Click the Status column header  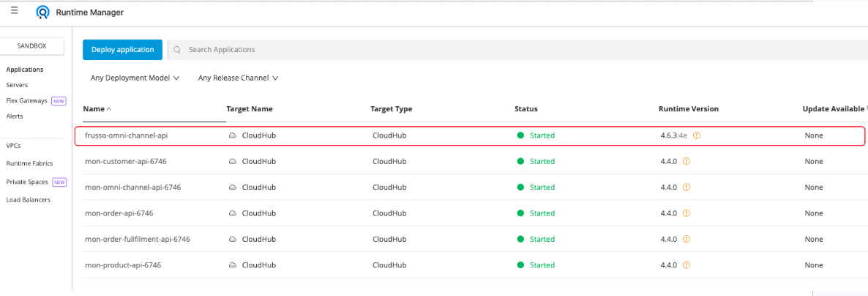pyautogui.click(x=525, y=109)
